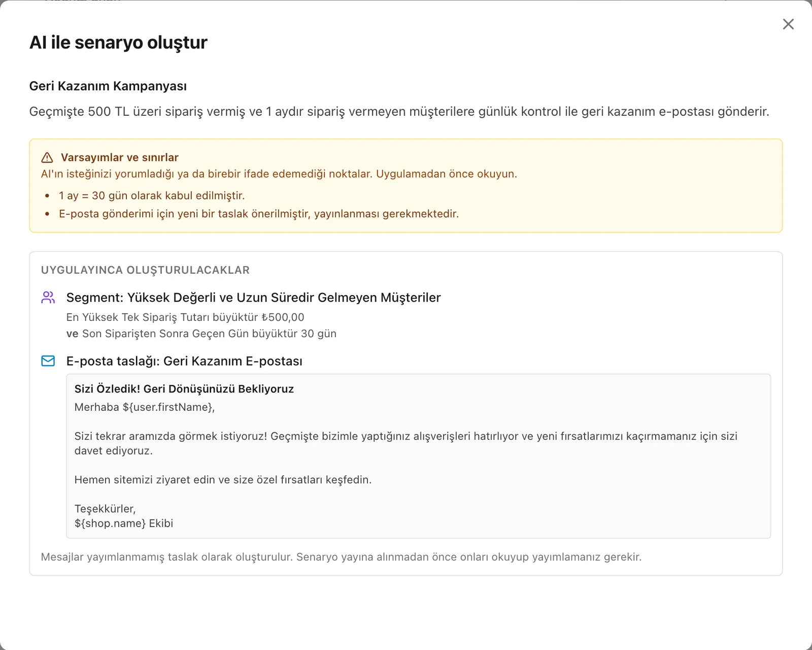Click the greeting Merhaba ${user.firstName}
The height and width of the screenshot is (650, 812).
[x=145, y=407]
